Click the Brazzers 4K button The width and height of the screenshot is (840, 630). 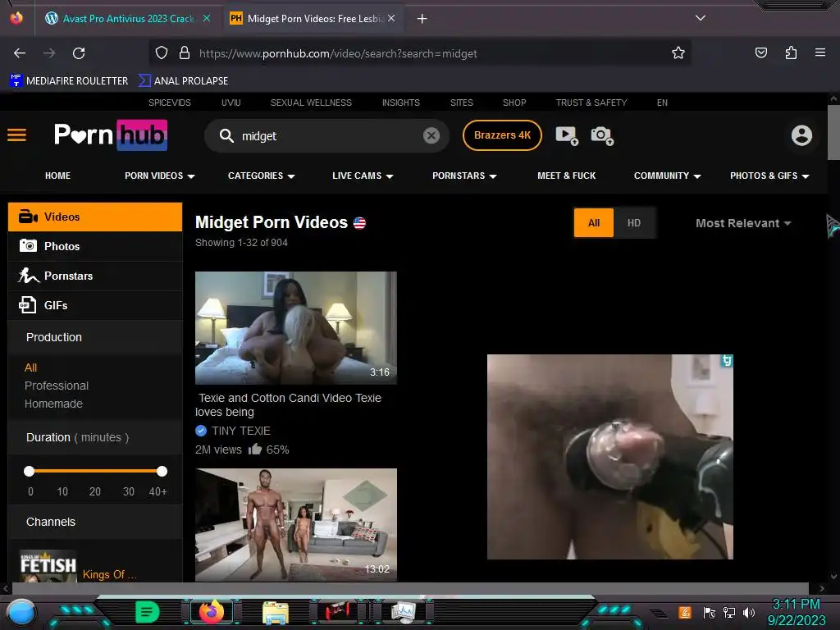[502, 135]
